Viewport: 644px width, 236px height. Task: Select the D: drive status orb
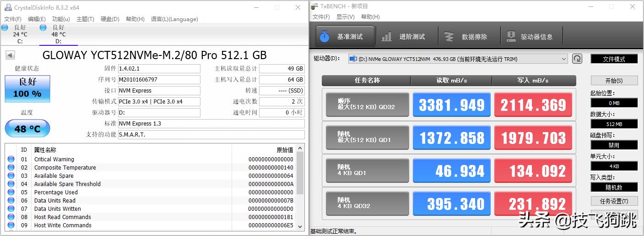point(43,27)
